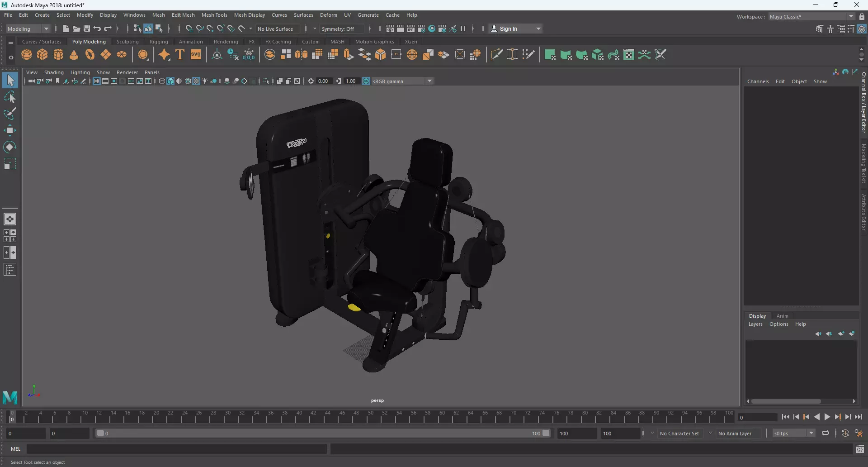Viewport: 868px width, 467px height.
Task: Click the Redo arrow icon
Action: [x=108, y=29]
